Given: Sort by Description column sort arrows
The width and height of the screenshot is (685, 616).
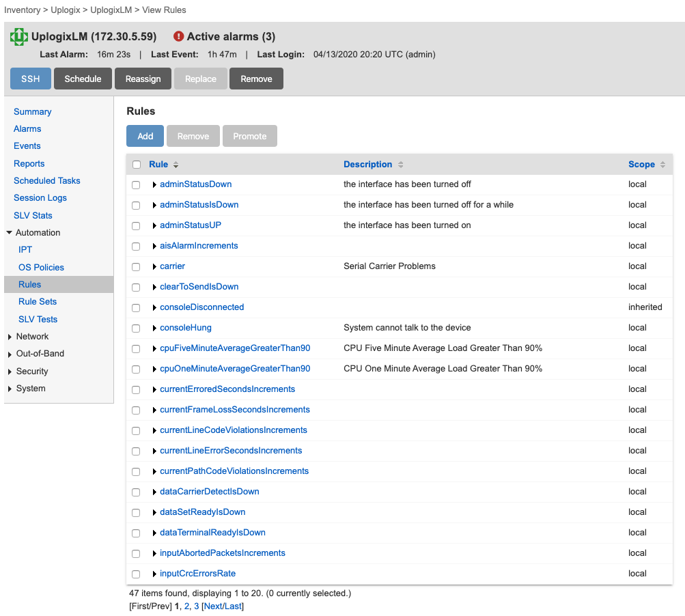Looking at the screenshot, I should pos(401,165).
